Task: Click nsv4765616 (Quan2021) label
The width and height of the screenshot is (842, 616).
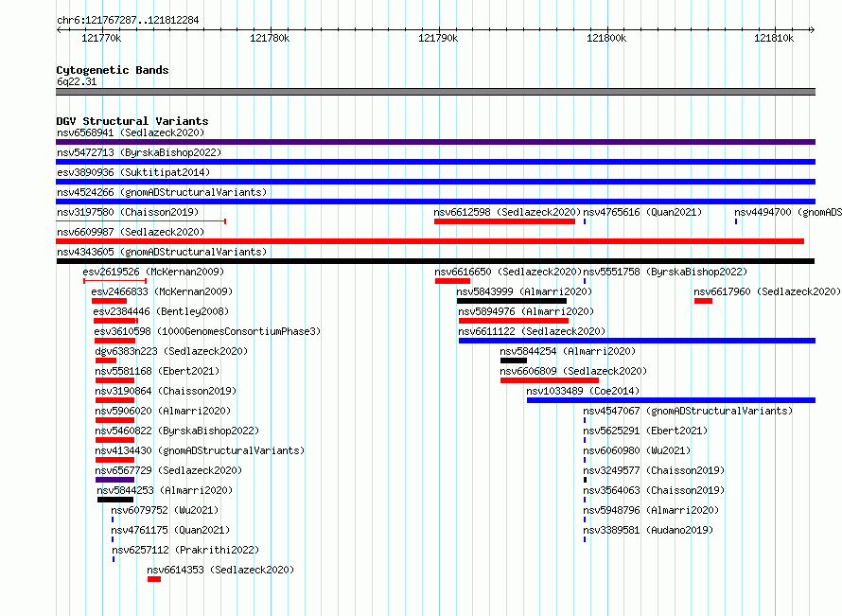Action: pyautogui.click(x=642, y=212)
